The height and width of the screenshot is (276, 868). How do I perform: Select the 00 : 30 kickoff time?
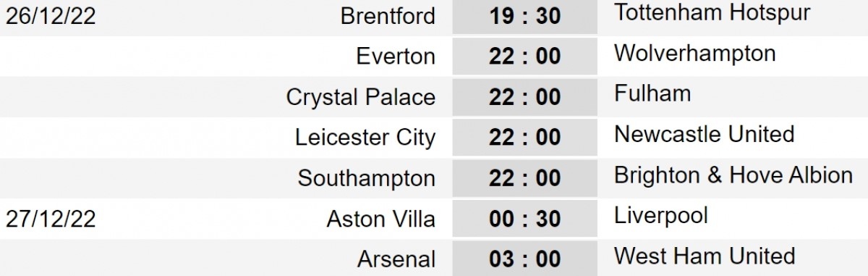(x=525, y=218)
